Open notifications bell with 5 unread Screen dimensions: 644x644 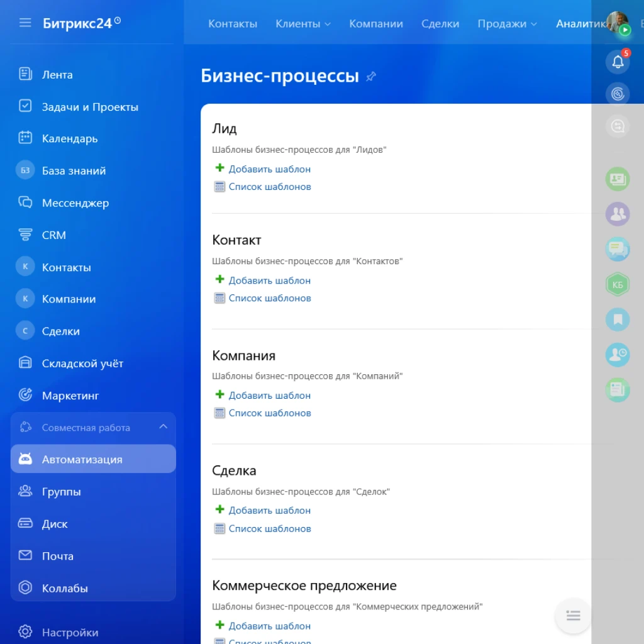(617, 61)
